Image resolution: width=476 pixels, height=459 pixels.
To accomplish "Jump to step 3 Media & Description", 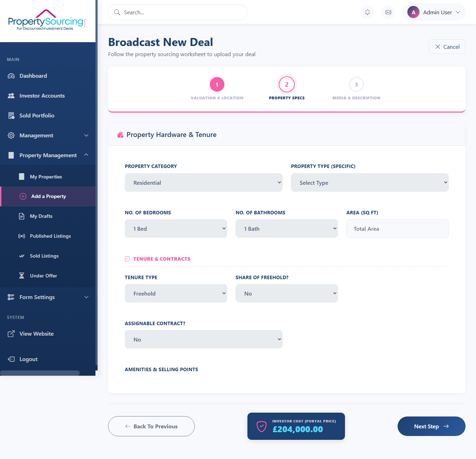I will (356, 85).
